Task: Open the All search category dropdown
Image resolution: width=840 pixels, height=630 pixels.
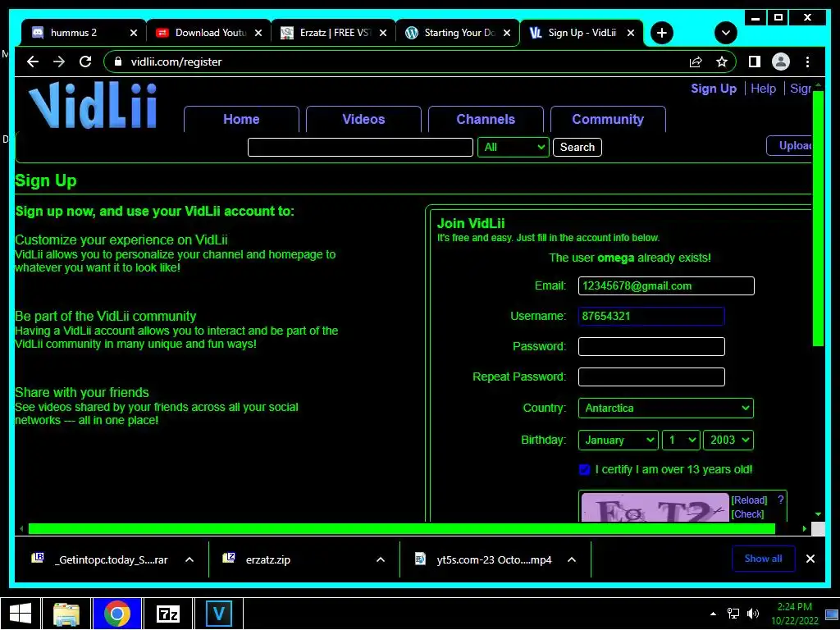Action: pos(514,147)
